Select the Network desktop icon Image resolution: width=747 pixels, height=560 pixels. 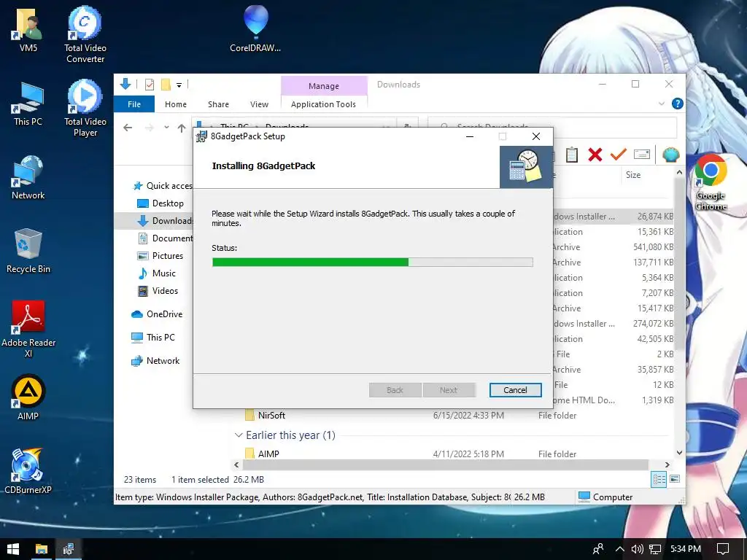pyautogui.click(x=28, y=177)
